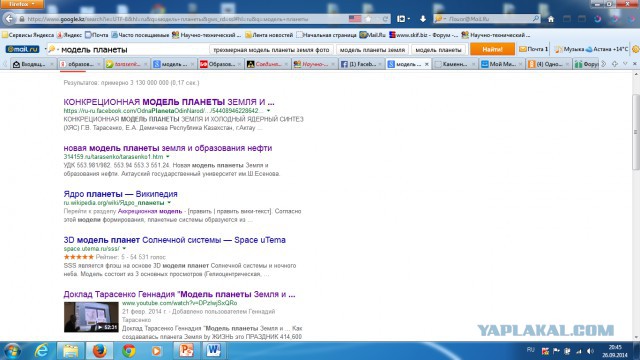
Task: Open the Ядро планеты — Википедия result
Action: [x=120, y=194]
